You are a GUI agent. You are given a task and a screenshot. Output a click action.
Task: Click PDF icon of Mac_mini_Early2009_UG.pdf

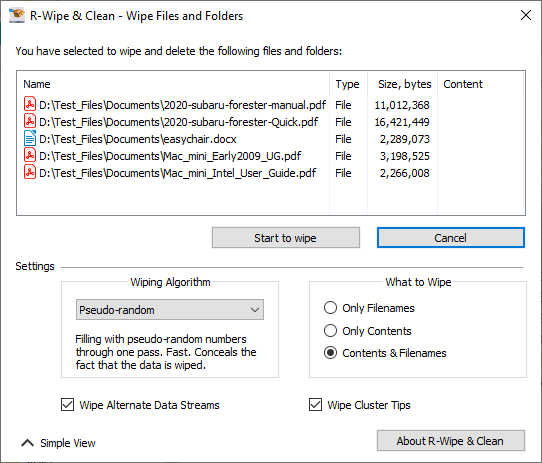(30, 155)
